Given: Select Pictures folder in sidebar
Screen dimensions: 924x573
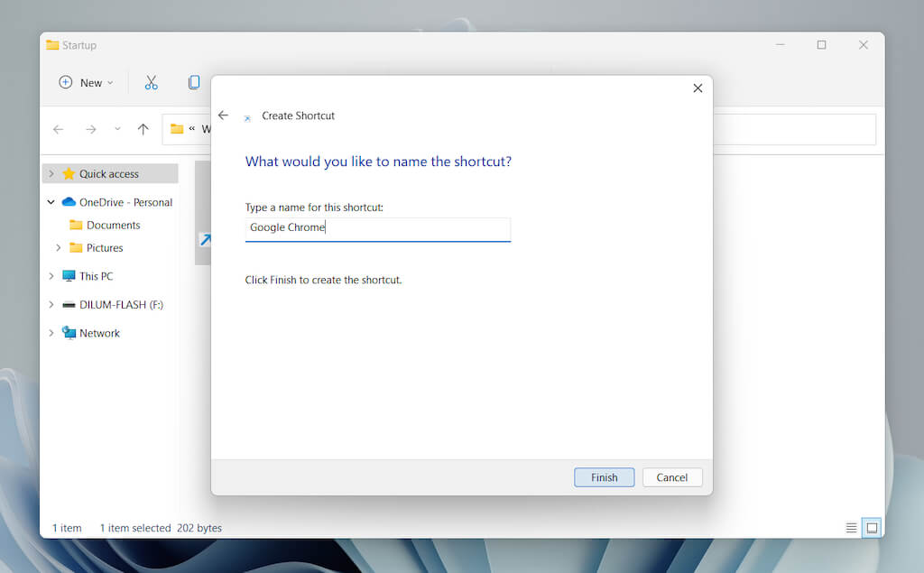Looking at the screenshot, I should (x=105, y=248).
